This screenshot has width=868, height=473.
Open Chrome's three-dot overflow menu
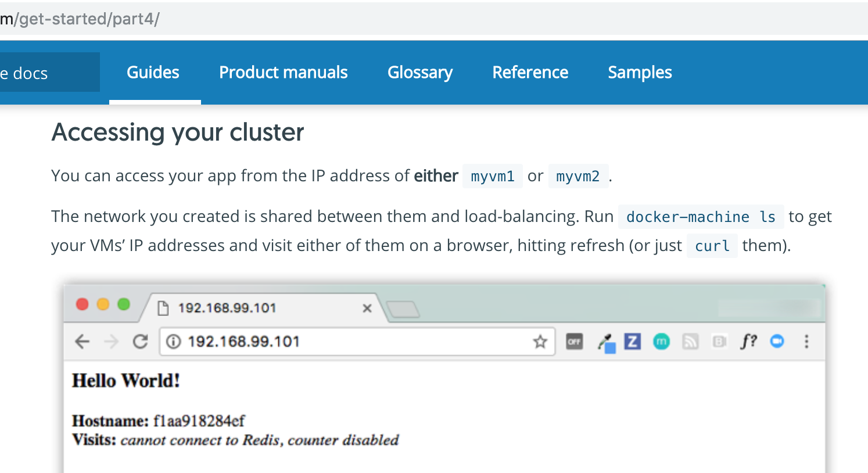[x=806, y=342]
